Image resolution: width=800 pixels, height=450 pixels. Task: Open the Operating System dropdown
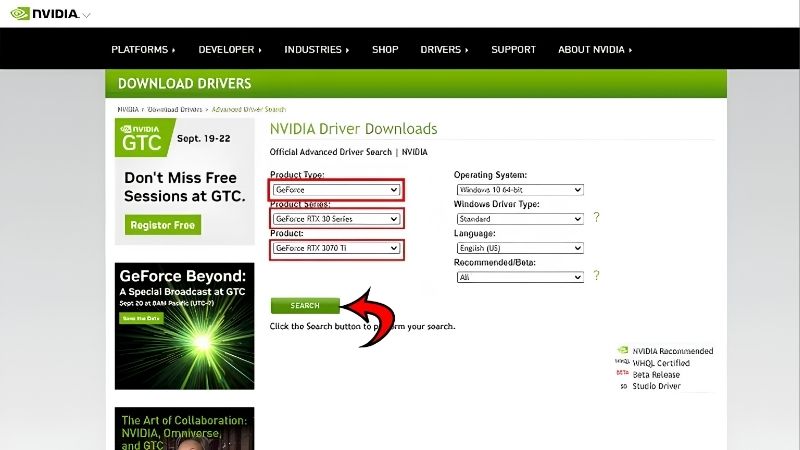(520, 190)
